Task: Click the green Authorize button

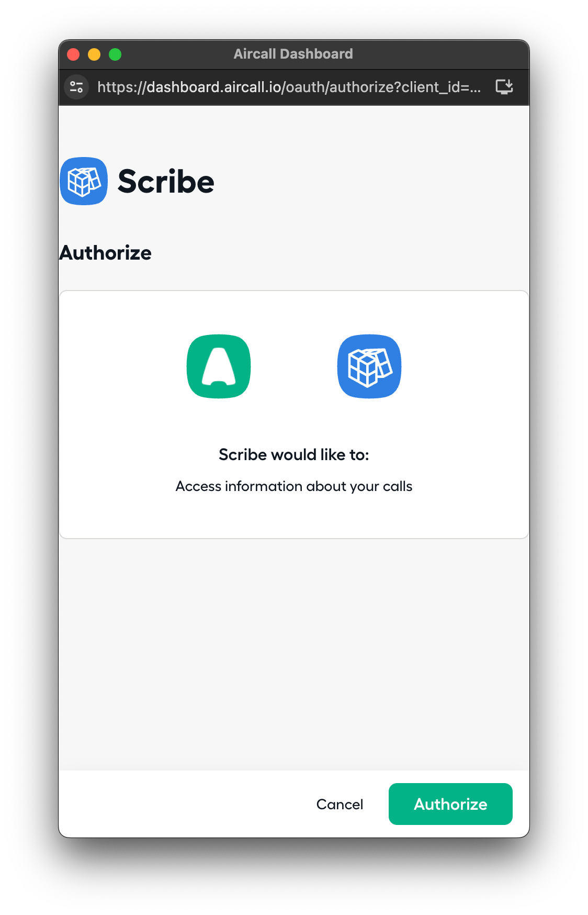Action: (x=450, y=804)
